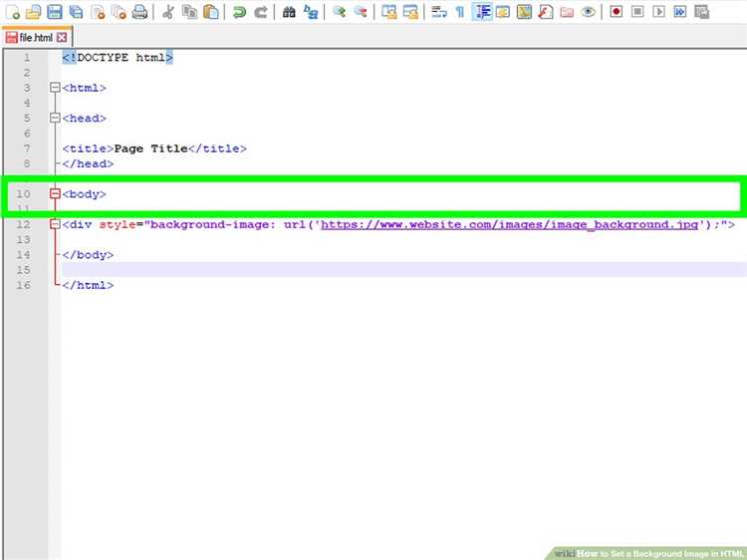747x560 pixels.
Task: Cut selection using the scissors icon
Action: [167, 12]
